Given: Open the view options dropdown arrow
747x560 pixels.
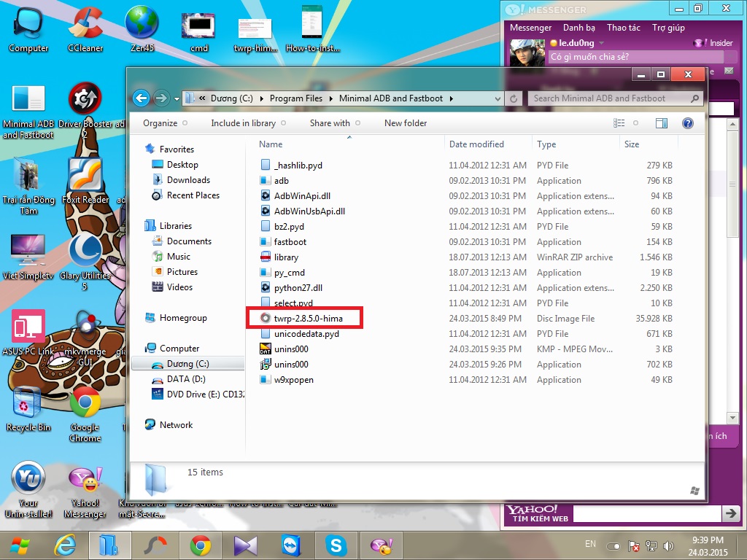Looking at the screenshot, I should coord(635,123).
